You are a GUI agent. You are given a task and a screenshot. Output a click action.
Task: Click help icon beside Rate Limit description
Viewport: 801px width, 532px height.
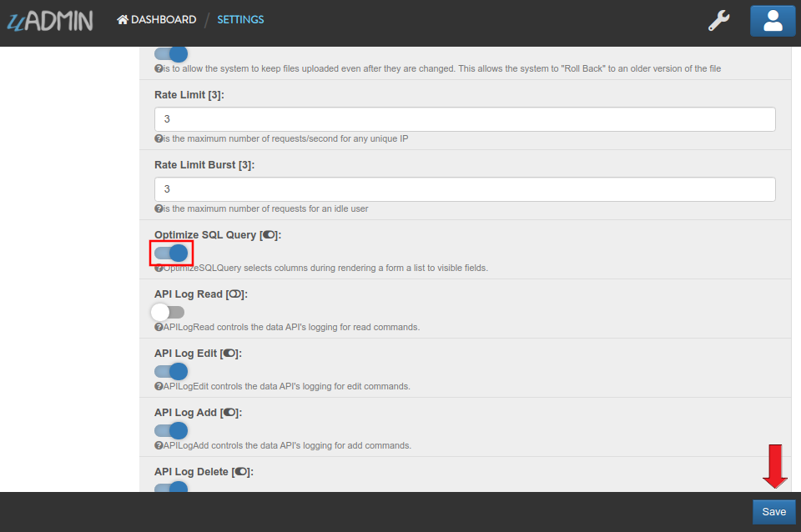coord(159,138)
